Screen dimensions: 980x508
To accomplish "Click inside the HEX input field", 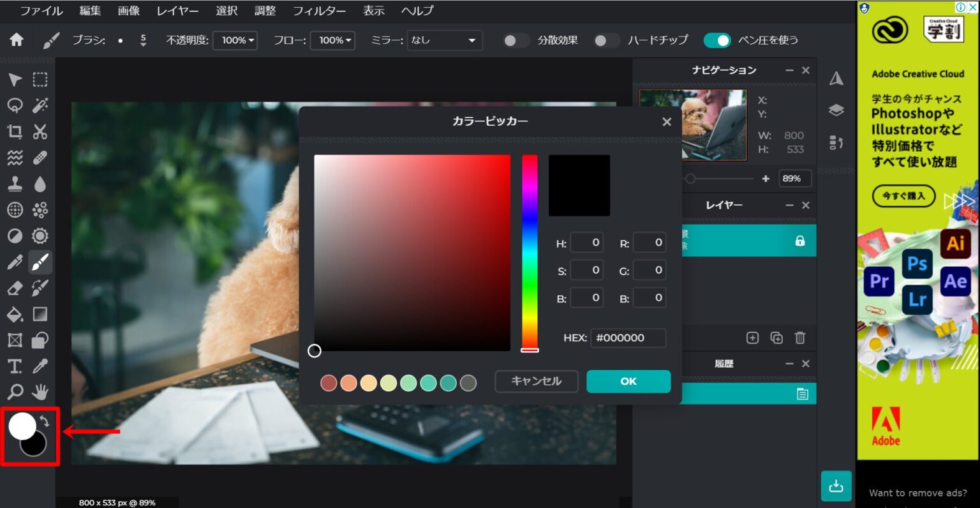I will point(628,338).
